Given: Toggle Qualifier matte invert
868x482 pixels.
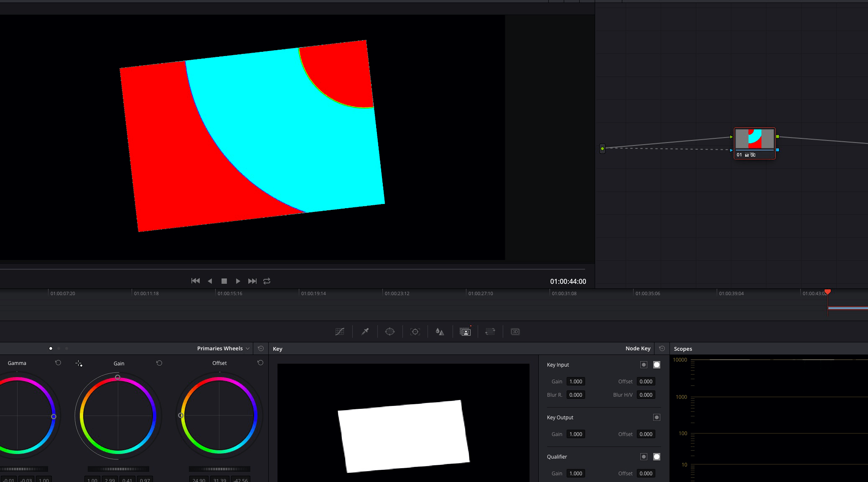Looking at the screenshot, I should (644, 456).
